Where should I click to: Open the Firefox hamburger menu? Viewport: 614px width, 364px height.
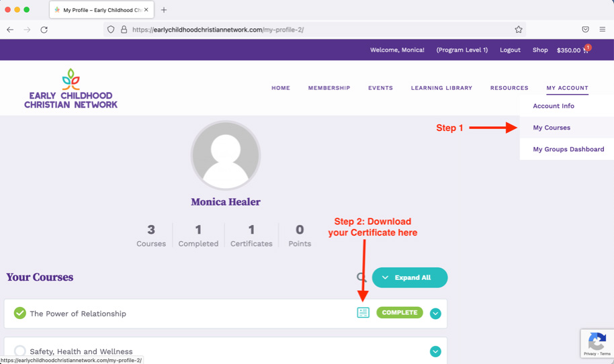coord(603,30)
